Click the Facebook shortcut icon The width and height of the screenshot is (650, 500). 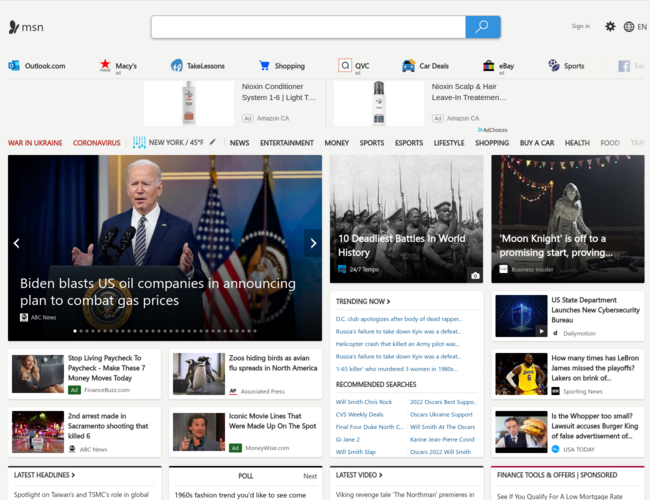[624, 66]
